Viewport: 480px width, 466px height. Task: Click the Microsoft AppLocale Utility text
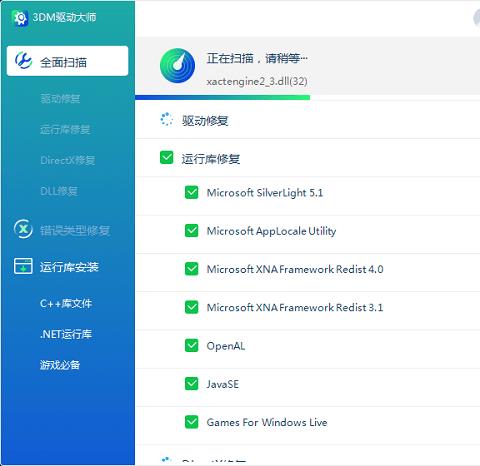(271, 231)
